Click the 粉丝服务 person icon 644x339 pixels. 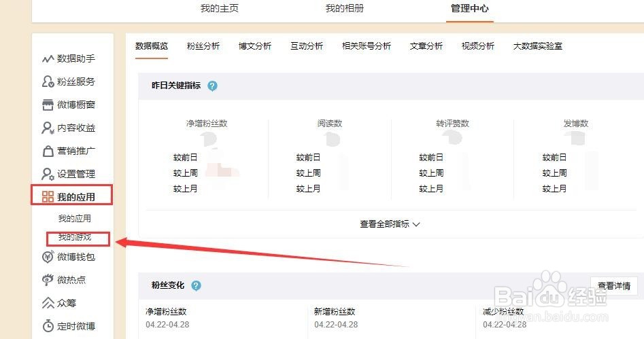point(48,82)
